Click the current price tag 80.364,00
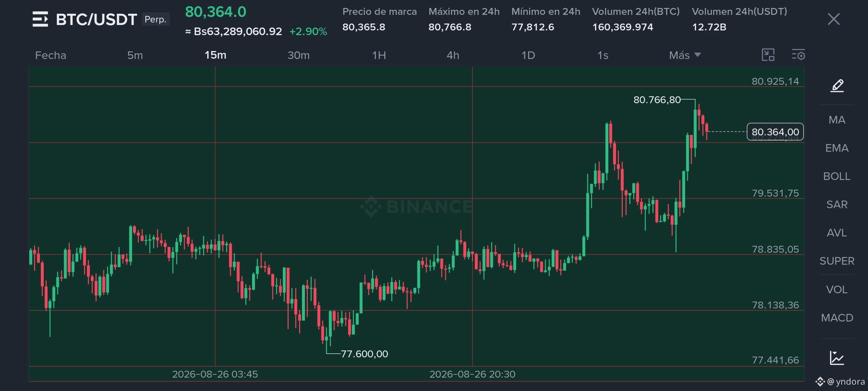The height and width of the screenshot is (391, 868). 775,132
